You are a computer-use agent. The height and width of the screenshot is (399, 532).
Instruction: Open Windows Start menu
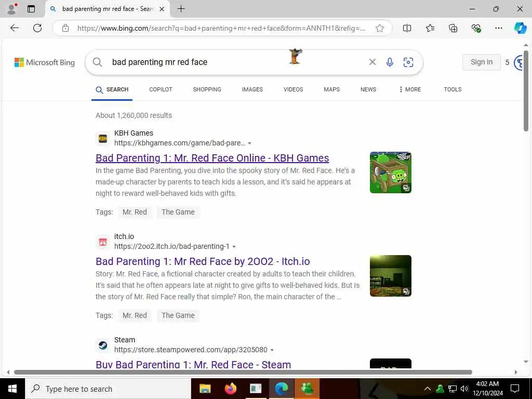(x=12, y=389)
